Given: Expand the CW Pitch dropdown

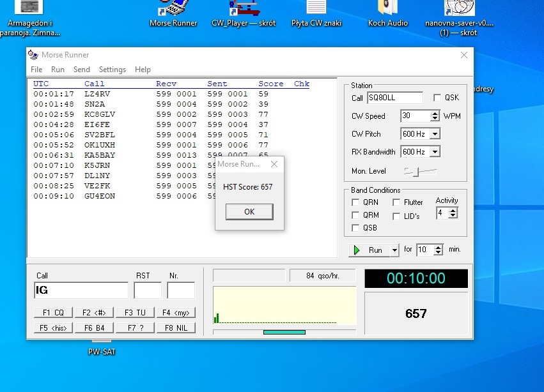Looking at the screenshot, I should click(435, 134).
